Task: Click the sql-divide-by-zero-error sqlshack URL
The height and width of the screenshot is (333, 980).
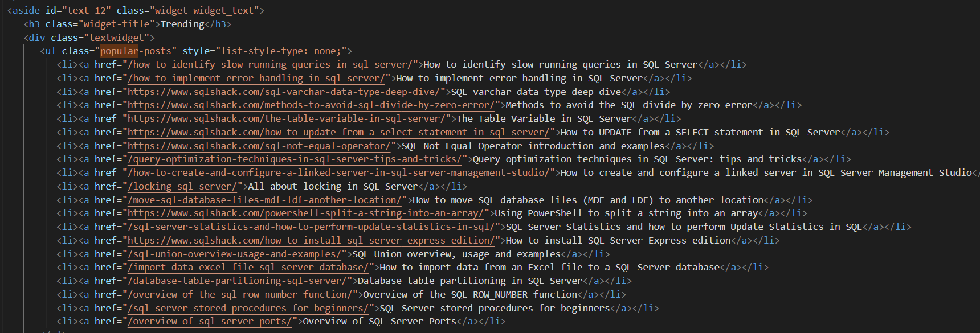Action: (x=311, y=105)
